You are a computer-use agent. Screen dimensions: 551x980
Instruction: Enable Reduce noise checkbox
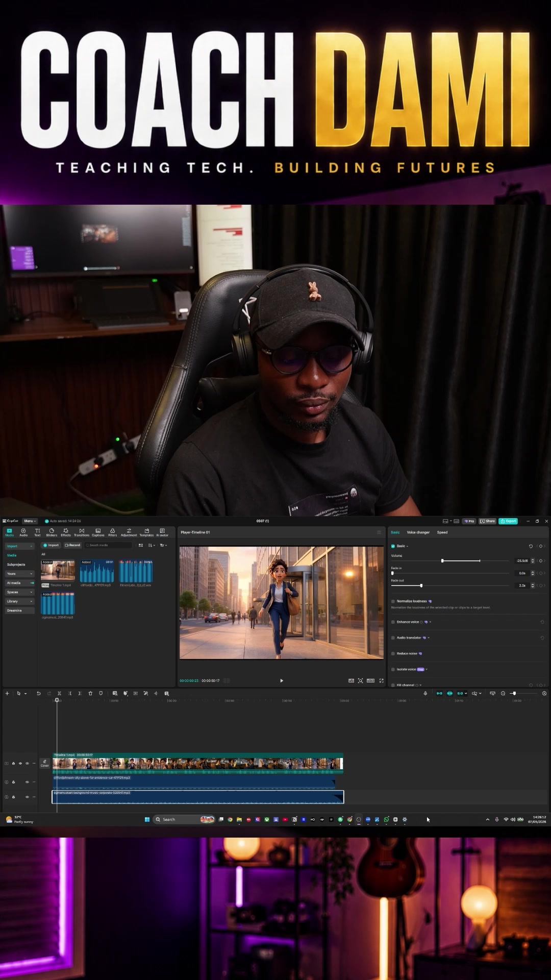tap(393, 654)
